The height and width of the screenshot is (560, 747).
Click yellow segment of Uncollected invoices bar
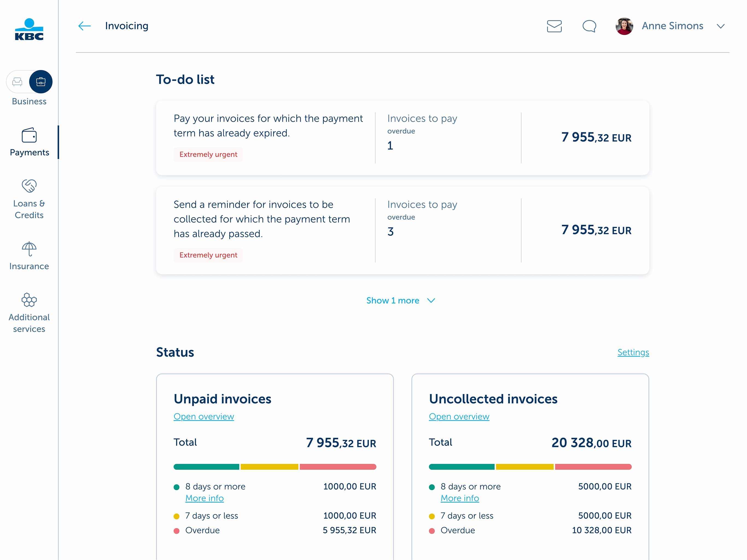pyautogui.click(x=525, y=467)
